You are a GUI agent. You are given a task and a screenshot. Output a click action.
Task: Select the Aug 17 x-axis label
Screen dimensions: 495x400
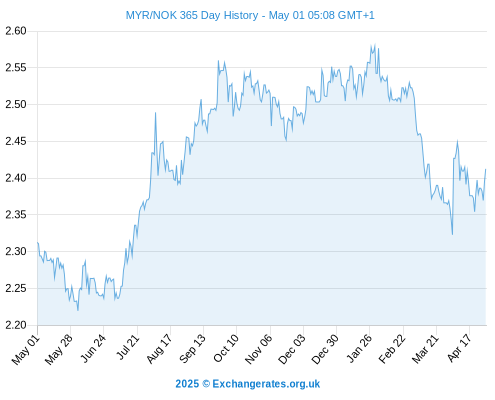click(x=159, y=349)
